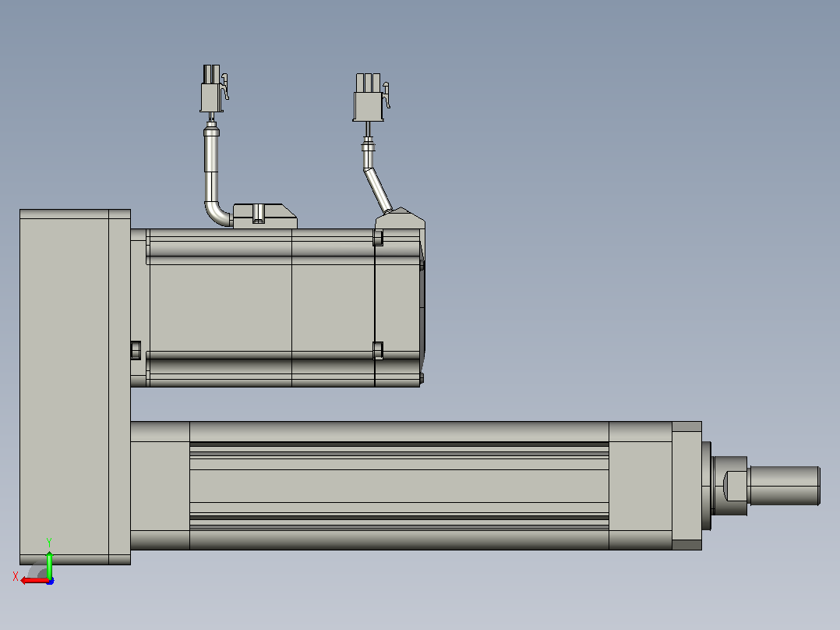Select the blue Z axis dot at triad origin
This screenshot has height=630, width=840.
[50, 581]
